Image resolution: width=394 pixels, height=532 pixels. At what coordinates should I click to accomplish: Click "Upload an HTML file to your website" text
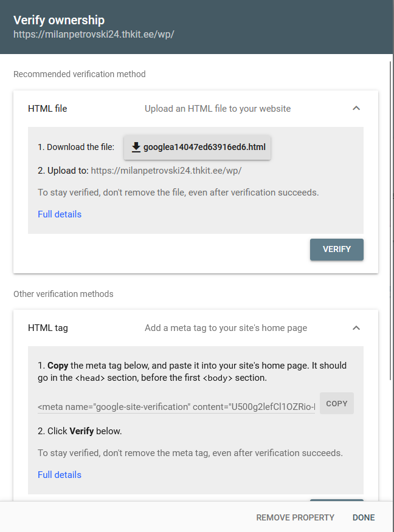click(218, 109)
